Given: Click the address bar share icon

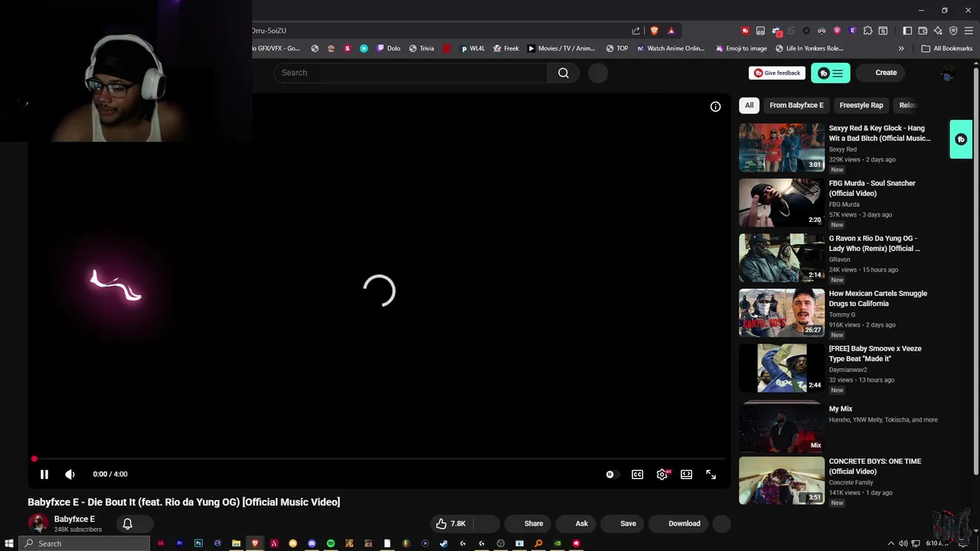Looking at the screenshot, I should point(635,31).
